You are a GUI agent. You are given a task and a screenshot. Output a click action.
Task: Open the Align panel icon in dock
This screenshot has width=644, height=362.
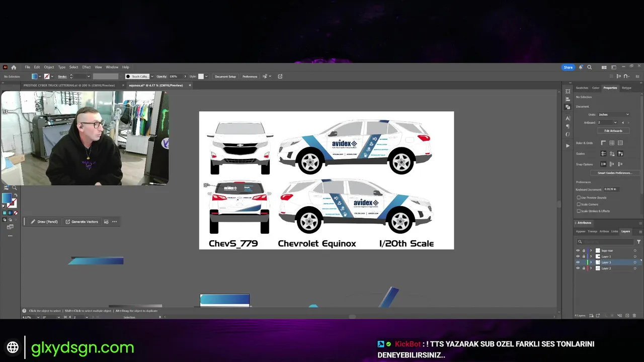pos(568,99)
